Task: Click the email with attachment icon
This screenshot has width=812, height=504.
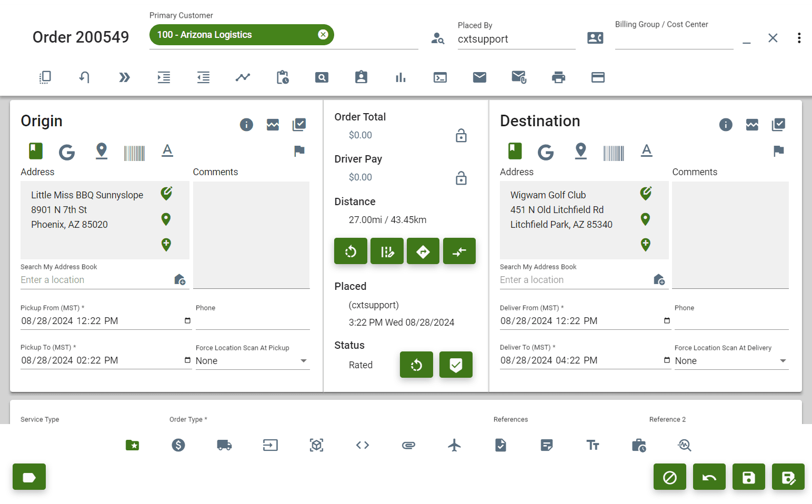Action: coord(519,77)
